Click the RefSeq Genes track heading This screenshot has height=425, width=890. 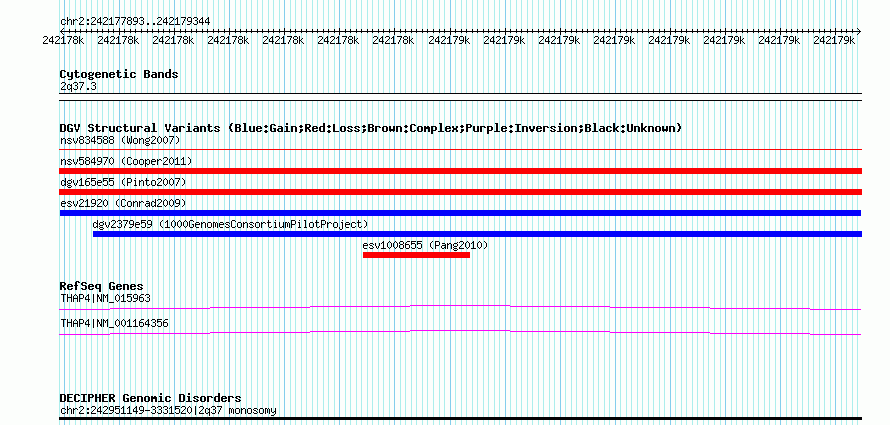click(x=102, y=286)
